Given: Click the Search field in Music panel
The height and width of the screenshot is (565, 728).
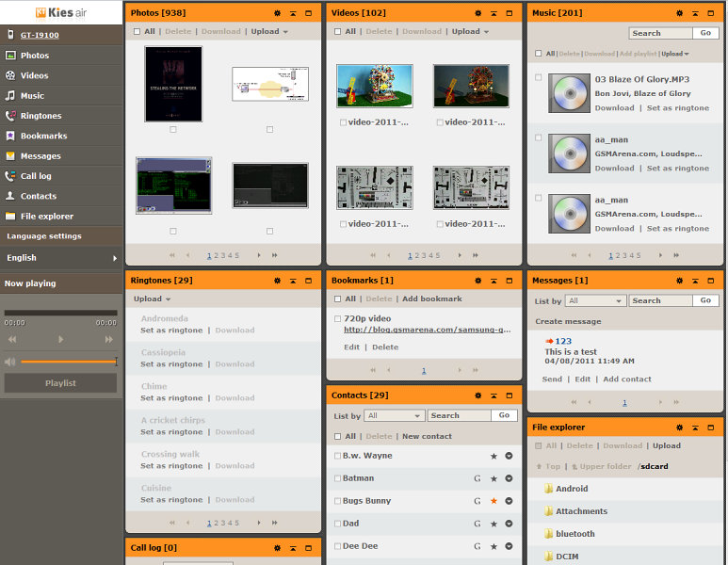Looking at the screenshot, I should (659, 33).
